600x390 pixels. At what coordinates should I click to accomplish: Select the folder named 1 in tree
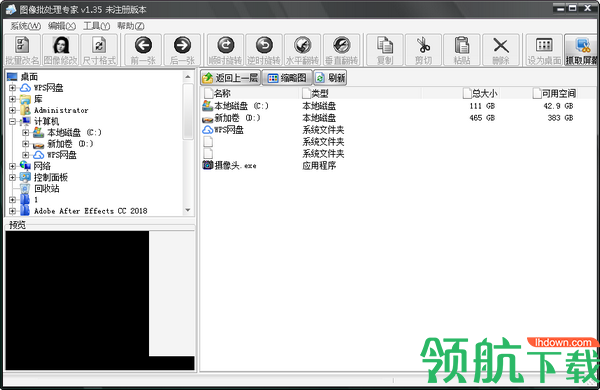(x=36, y=199)
